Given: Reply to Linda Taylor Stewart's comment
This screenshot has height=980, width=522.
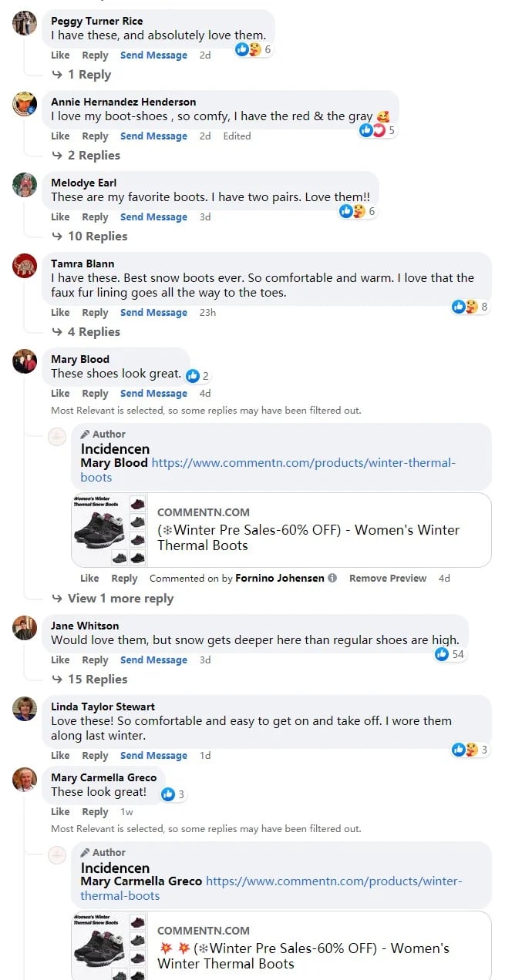Looking at the screenshot, I should [x=95, y=756].
